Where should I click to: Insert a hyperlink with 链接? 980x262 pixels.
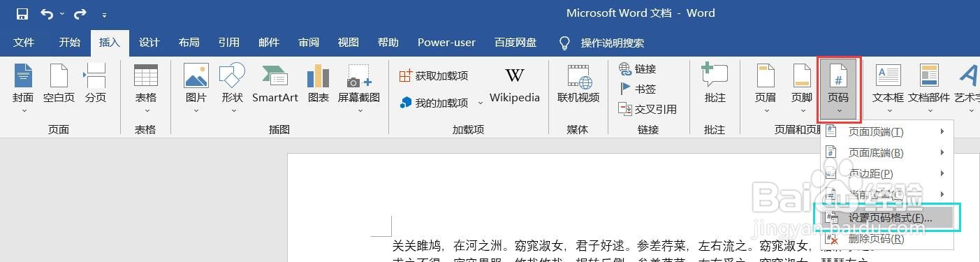(x=637, y=69)
